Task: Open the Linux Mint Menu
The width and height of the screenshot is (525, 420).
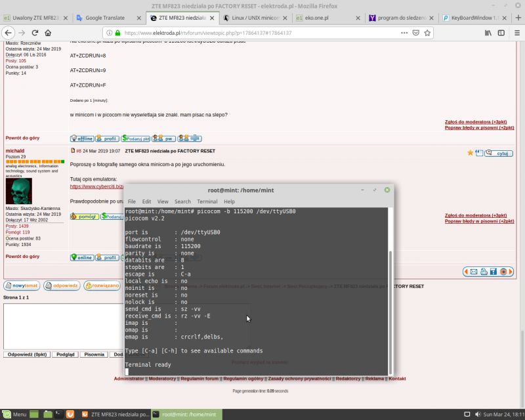Action: pos(14,414)
